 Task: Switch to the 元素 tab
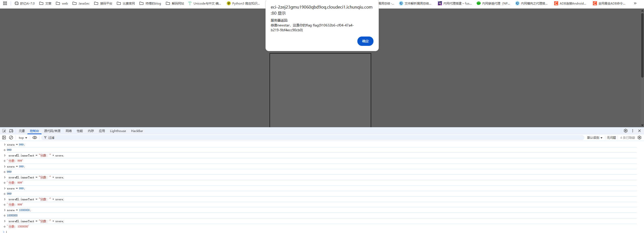pos(22,131)
